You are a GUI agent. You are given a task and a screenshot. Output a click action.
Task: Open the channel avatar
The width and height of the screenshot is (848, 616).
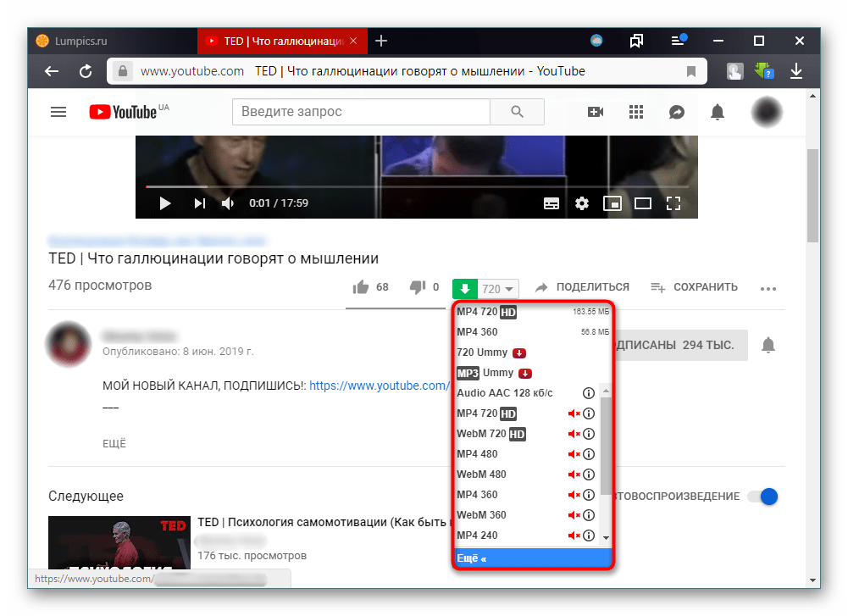pyautogui.click(x=68, y=345)
